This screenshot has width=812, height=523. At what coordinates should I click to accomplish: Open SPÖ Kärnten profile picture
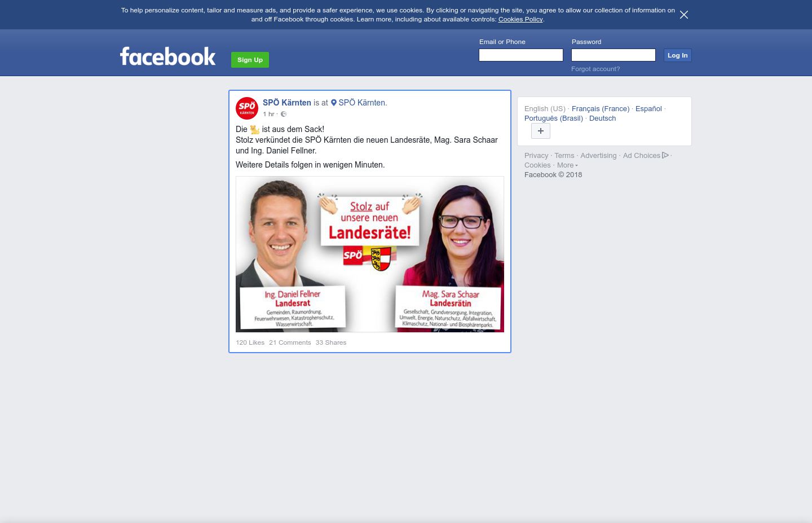[x=247, y=108]
